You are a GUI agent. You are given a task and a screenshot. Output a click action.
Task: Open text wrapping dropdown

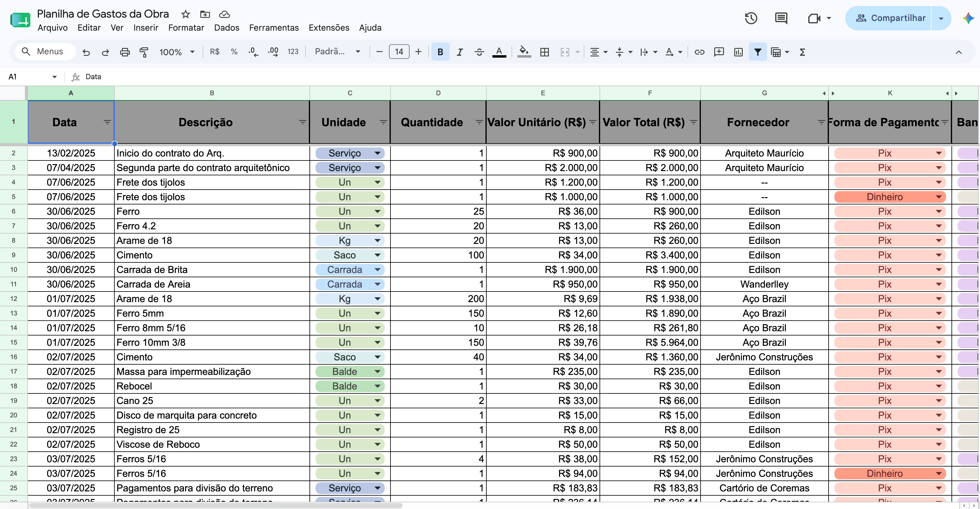[x=649, y=52]
